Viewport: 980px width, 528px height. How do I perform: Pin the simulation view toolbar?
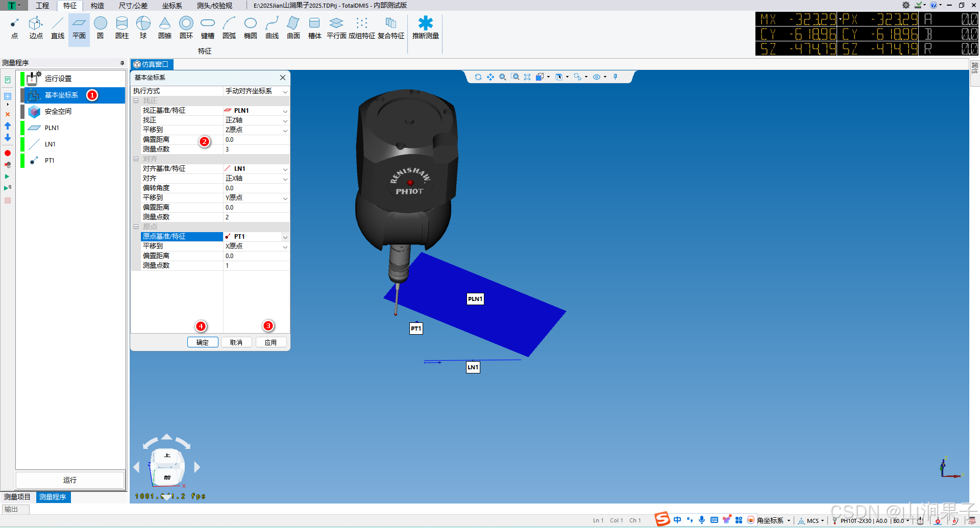[616, 77]
